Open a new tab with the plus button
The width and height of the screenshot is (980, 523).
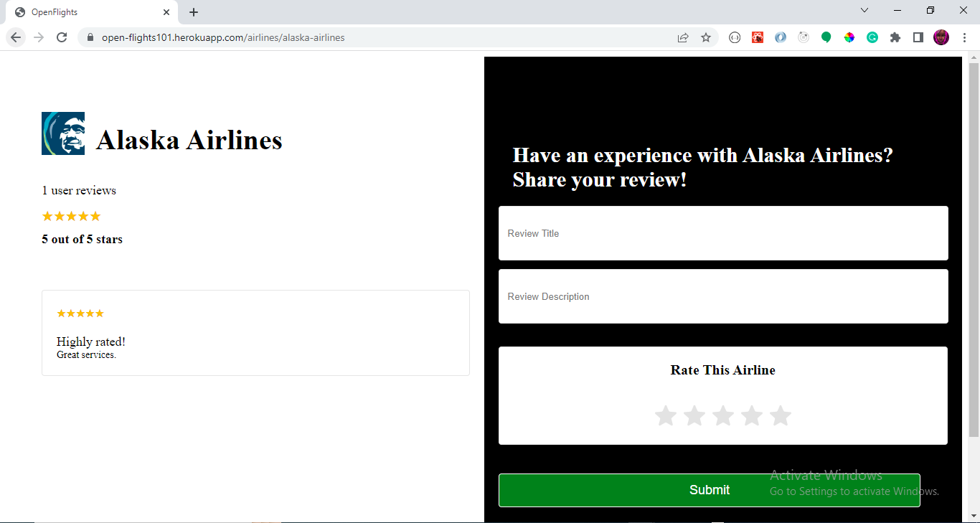coord(194,12)
